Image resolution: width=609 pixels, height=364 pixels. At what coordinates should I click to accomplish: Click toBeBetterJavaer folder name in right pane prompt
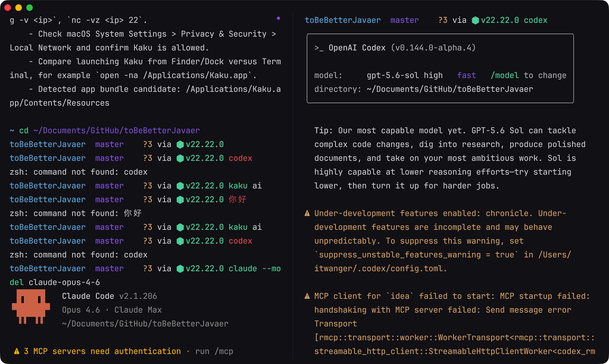(343, 20)
